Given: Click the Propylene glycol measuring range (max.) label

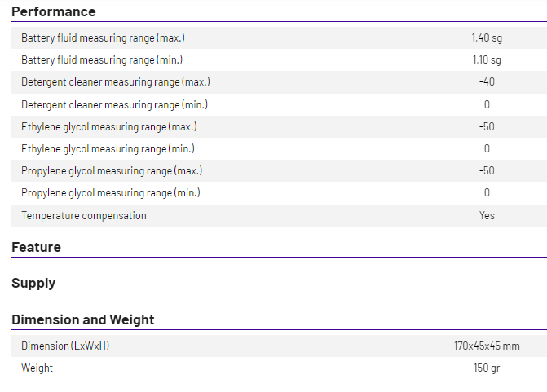Looking at the screenshot, I should 112,170.
